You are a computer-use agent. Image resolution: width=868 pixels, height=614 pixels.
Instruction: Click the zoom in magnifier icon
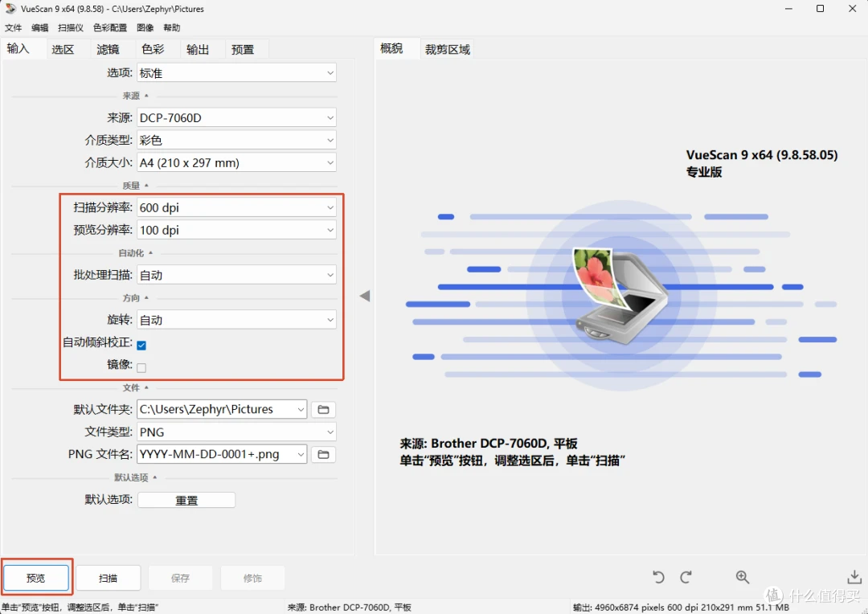click(743, 578)
